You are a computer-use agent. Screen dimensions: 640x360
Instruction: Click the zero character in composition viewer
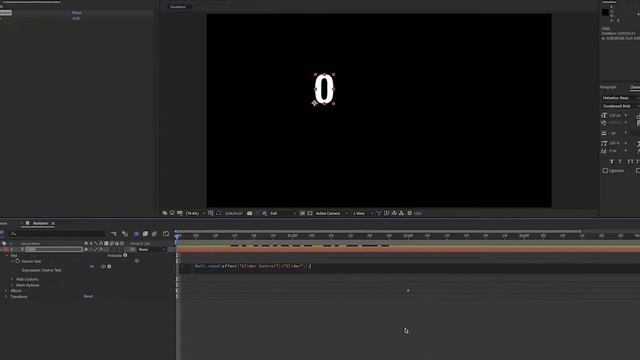click(324, 89)
